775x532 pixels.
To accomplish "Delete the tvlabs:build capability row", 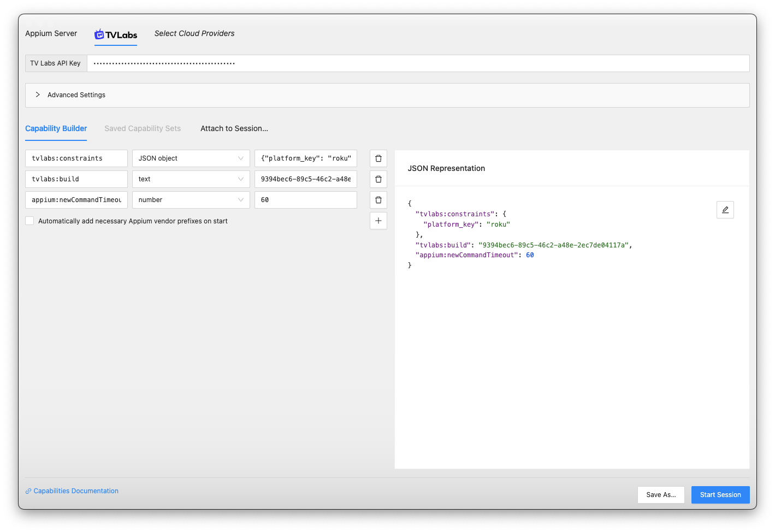I will pyautogui.click(x=378, y=179).
